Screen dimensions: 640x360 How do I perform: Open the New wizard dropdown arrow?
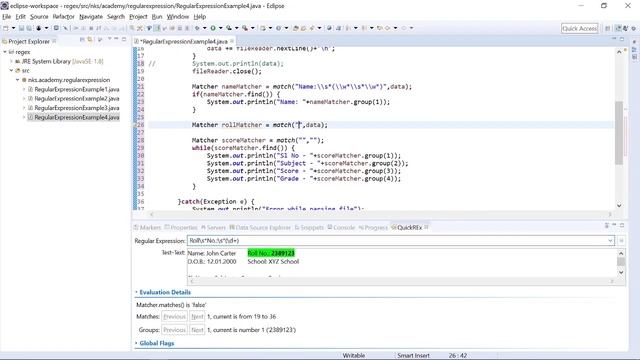(13, 28)
